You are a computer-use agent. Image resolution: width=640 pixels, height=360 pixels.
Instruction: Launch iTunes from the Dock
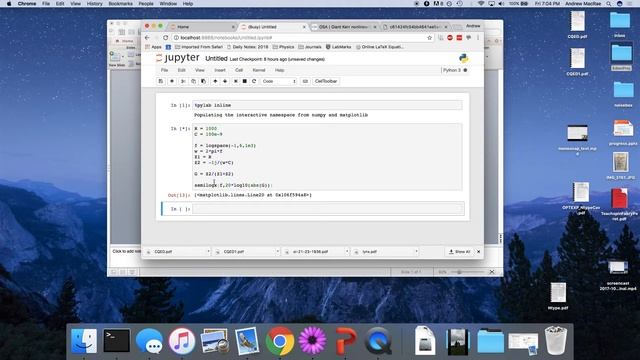click(182, 340)
